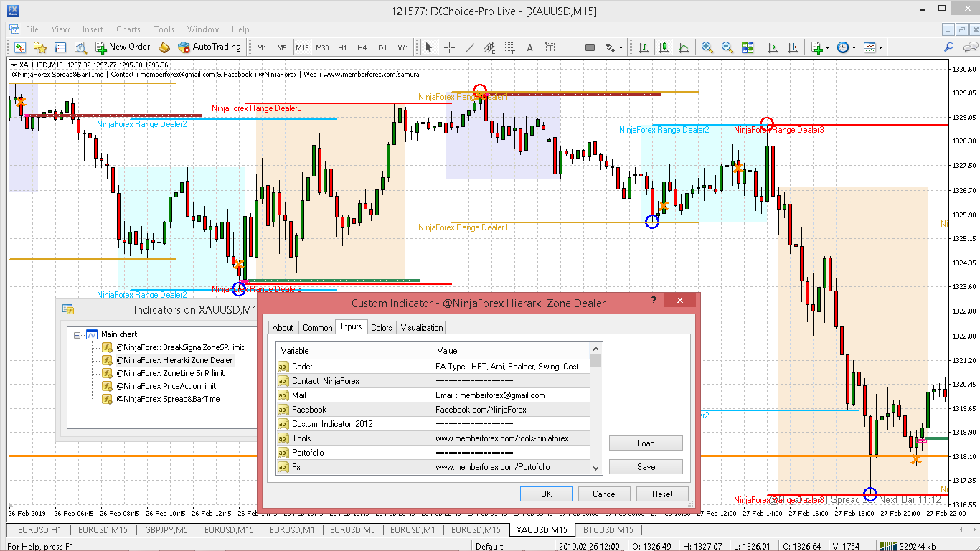Switch to the About tab
Screen dimensions: 980x551
pos(283,328)
